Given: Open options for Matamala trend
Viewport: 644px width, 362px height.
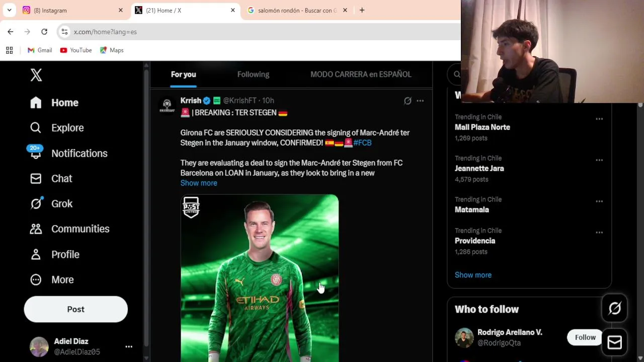Looking at the screenshot, I should click(599, 202).
